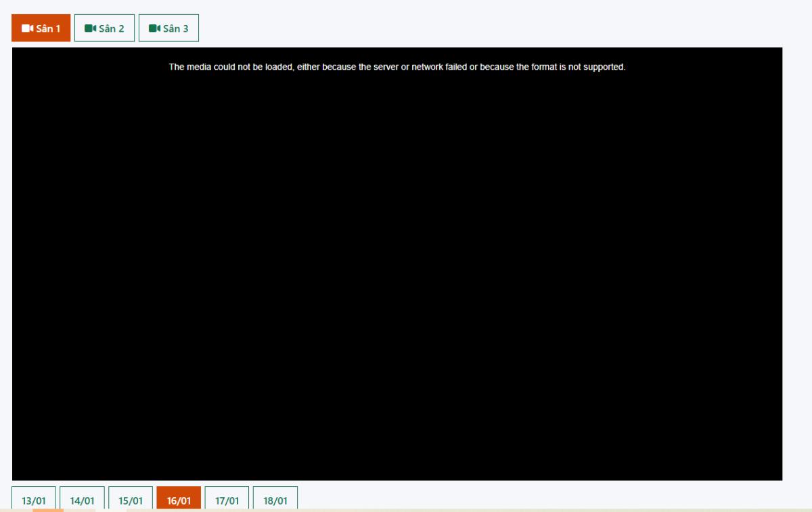812x512 pixels.
Task: Go to the latest listed date
Action: pos(275,500)
